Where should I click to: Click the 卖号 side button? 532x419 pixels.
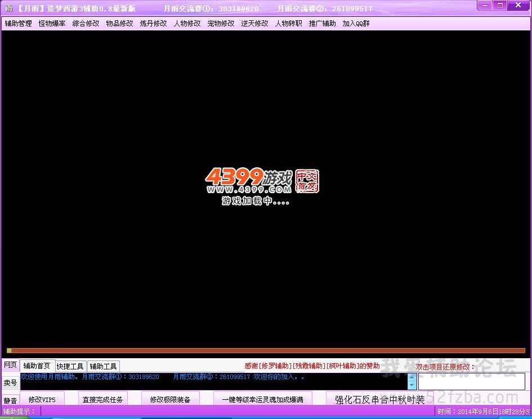[x=10, y=382]
